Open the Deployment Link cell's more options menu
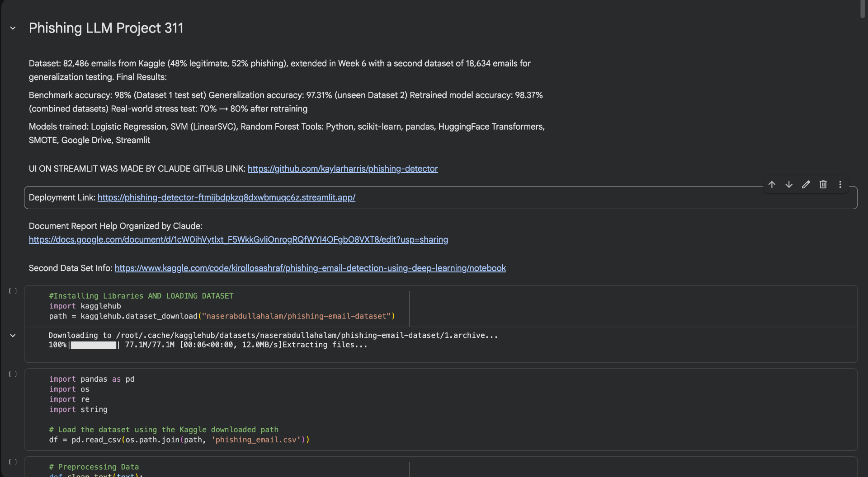 click(840, 184)
